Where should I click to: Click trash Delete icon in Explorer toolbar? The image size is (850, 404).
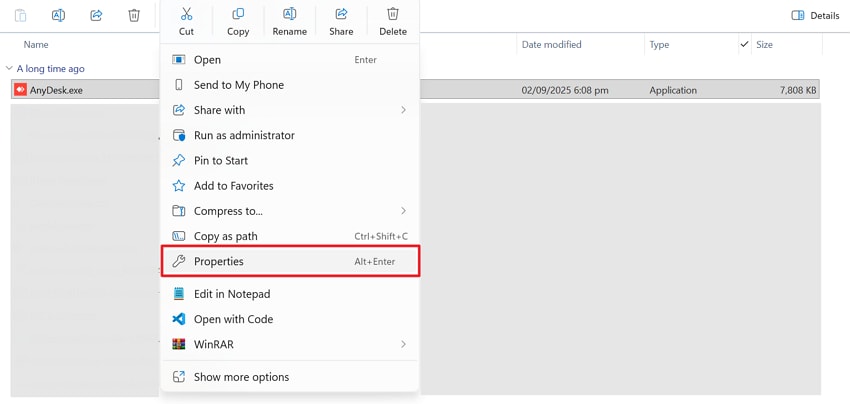point(134,15)
